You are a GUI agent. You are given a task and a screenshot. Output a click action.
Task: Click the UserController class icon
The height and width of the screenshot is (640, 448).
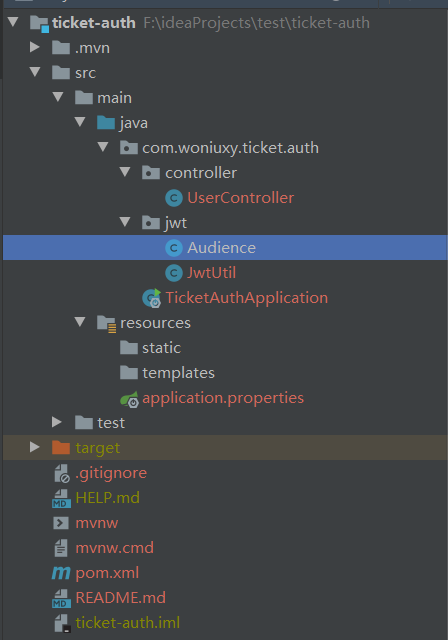[x=174, y=198]
